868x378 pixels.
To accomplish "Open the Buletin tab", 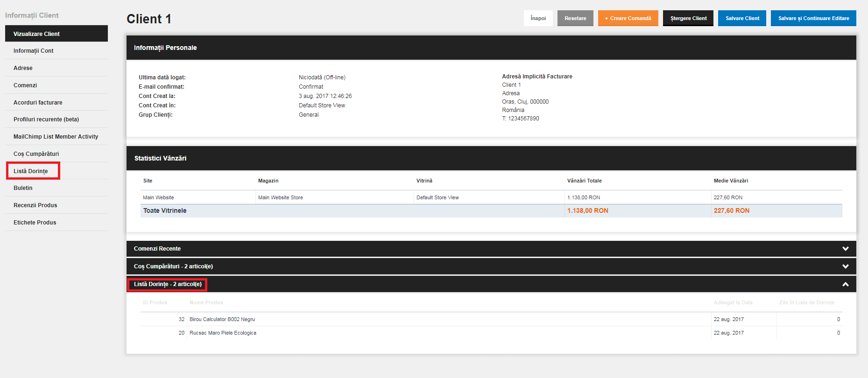I will pyautogui.click(x=56, y=188).
